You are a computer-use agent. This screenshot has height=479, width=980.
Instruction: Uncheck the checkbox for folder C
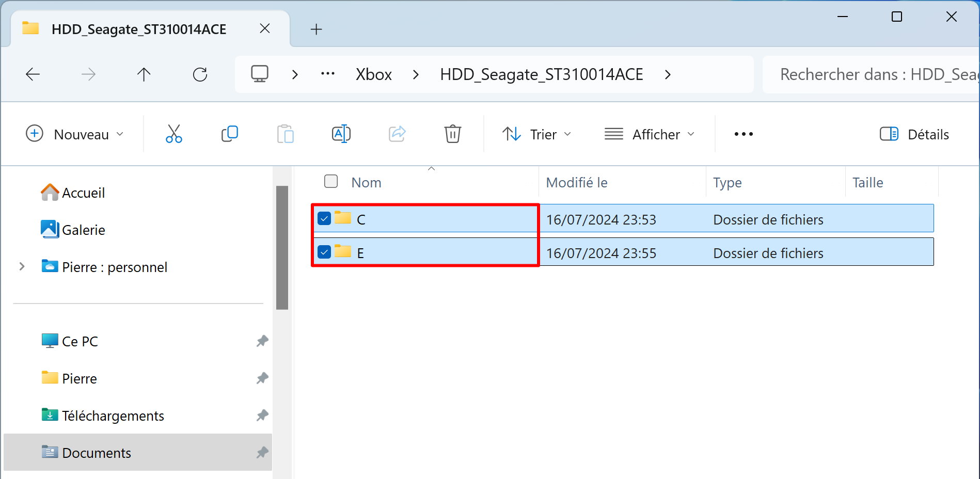tap(324, 218)
